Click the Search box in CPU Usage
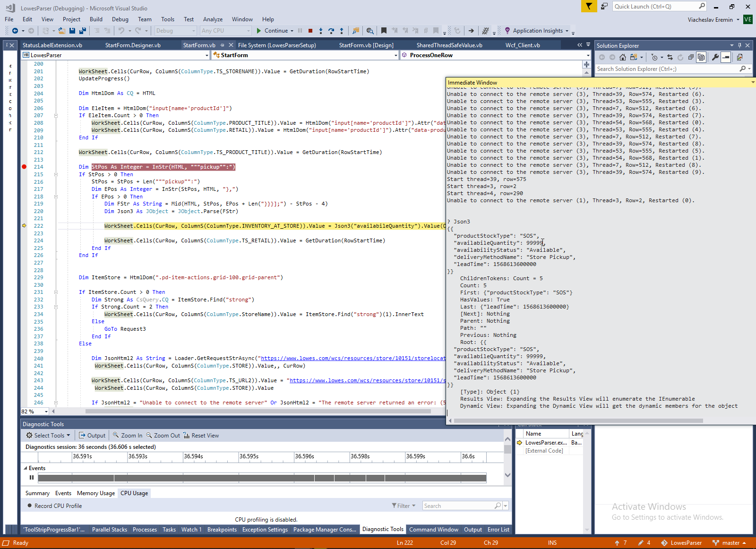Viewport: 756px width, 549px height. tap(465, 506)
